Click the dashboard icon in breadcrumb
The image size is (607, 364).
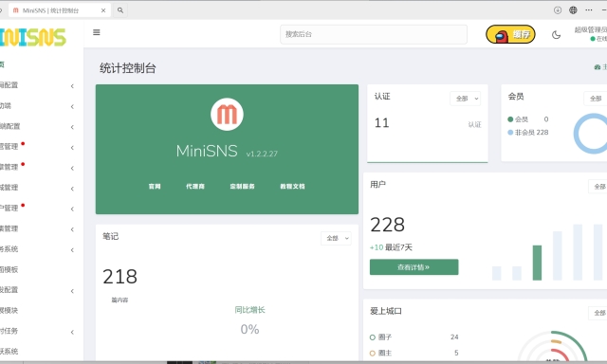(x=598, y=67)
